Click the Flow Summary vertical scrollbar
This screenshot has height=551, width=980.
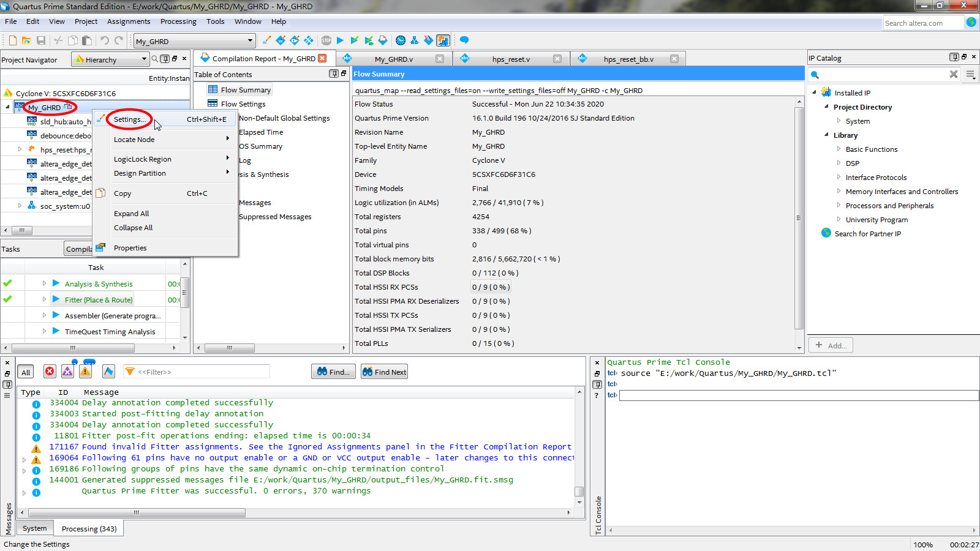[x=799, y=217]
